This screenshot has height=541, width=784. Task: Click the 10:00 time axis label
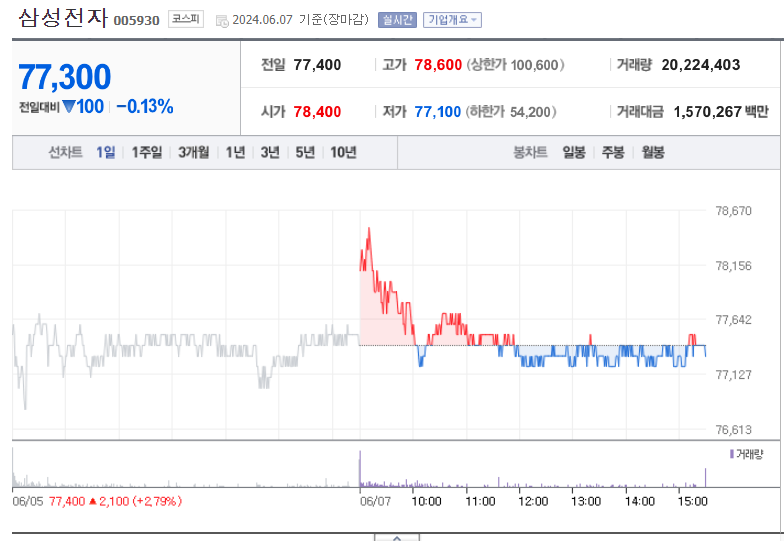coord(426,502)
